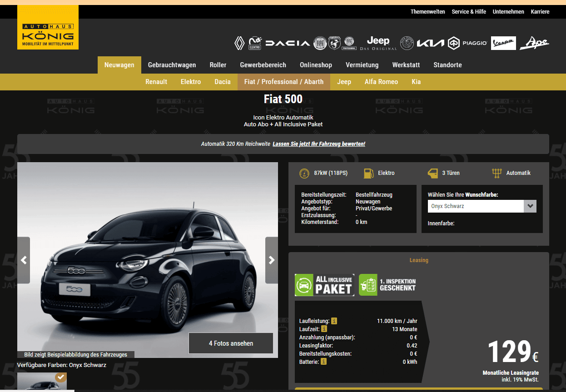
Task: Select the Fiat / Professional / Abarth tab
Action: (284, 82)
